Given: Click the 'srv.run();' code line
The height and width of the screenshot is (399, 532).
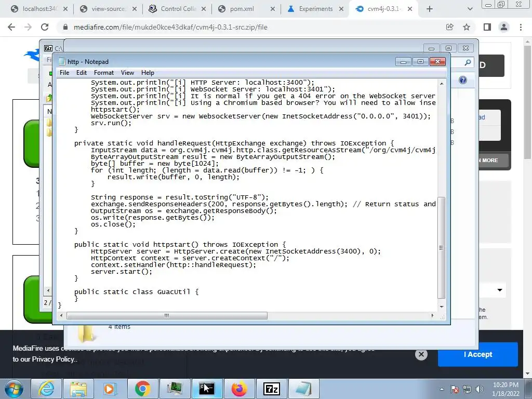Looking at the screenshot, I should pyautogui.click(x=111, y=123).
